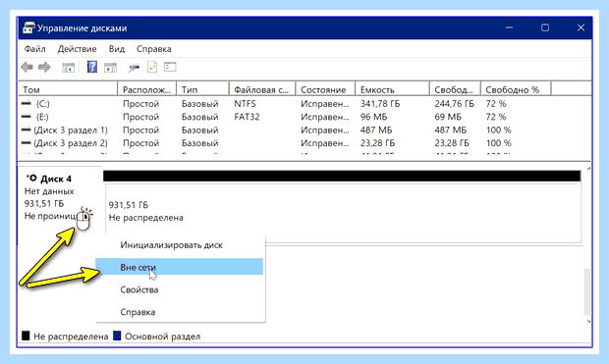Click the 244,76 ГБ free space cell
This screenshot has width=609, height=364.
454,104
